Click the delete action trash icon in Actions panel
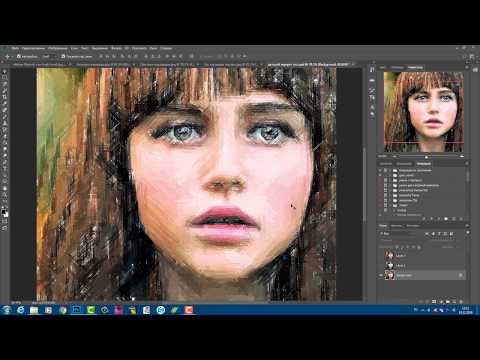This screenshot has width=480, height=360. point(461,219)
